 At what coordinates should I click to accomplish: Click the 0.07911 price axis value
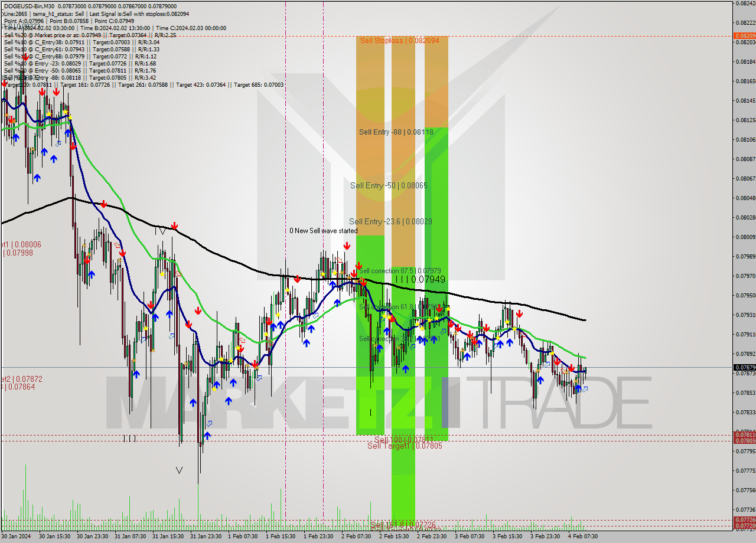coord(745,334)
